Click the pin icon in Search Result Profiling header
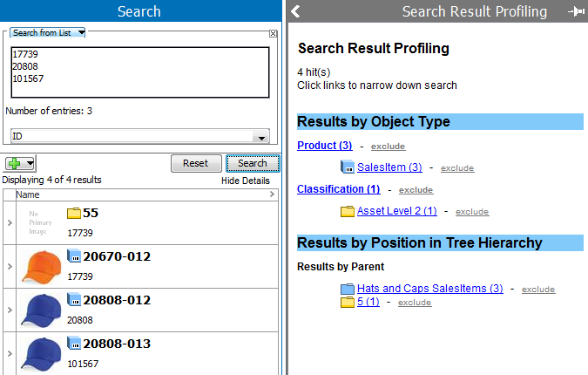This screenshot has width=588, height=375. (x=576, y=11)
